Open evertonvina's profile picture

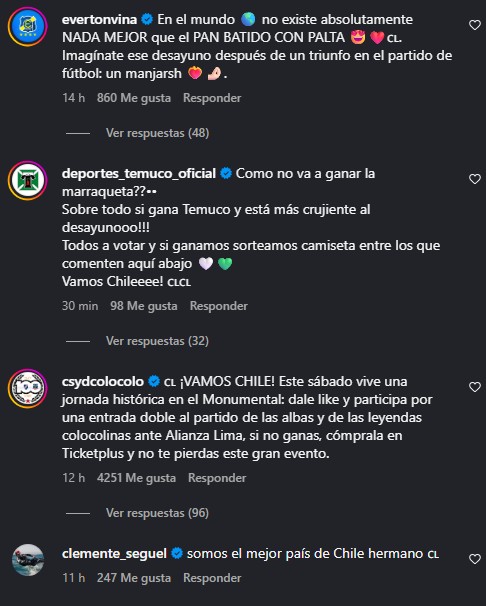[x=27, y=27]
